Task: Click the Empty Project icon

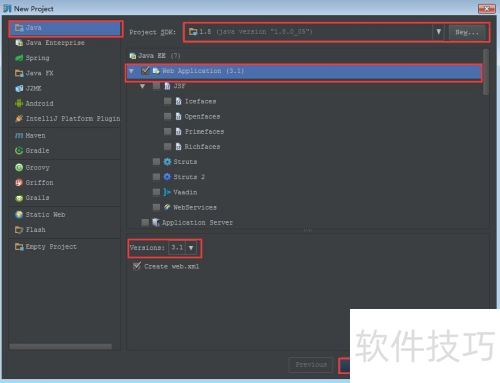Action: coord(19,247)
